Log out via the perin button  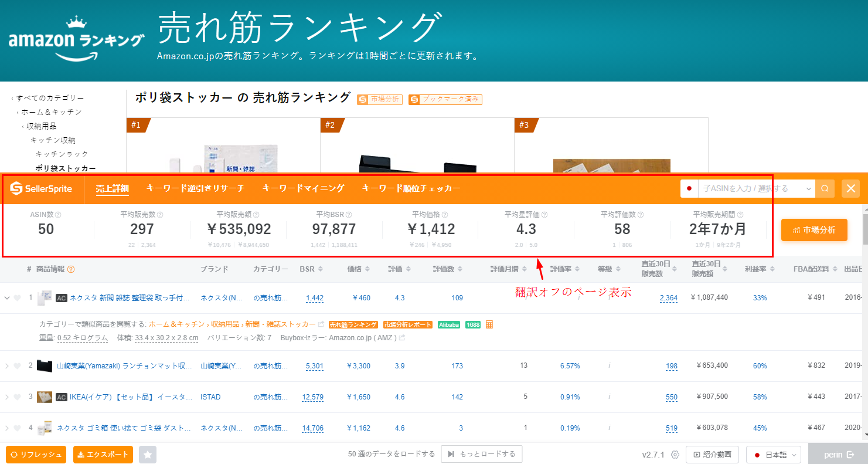point(838,455)
